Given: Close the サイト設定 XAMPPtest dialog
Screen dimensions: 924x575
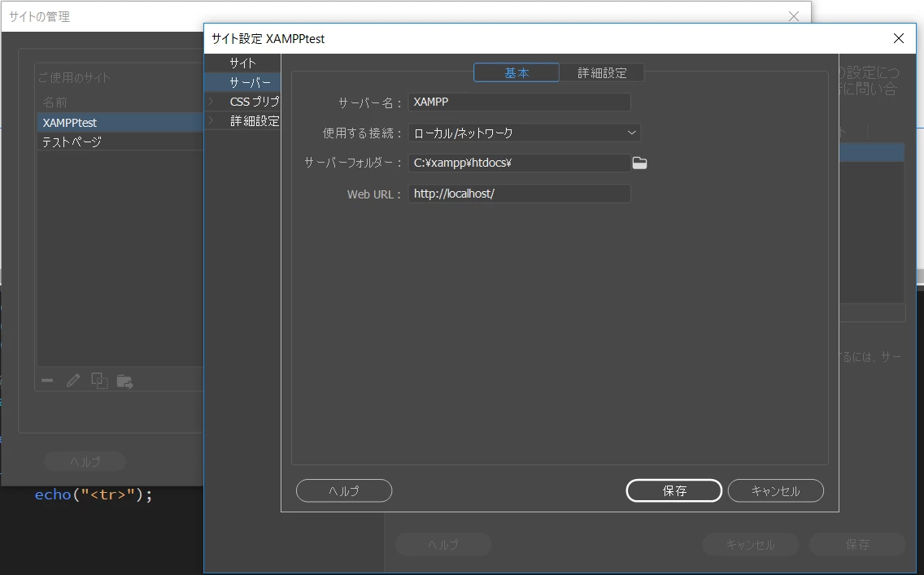Looking at the screenshot, I should [x=898, y=38].
